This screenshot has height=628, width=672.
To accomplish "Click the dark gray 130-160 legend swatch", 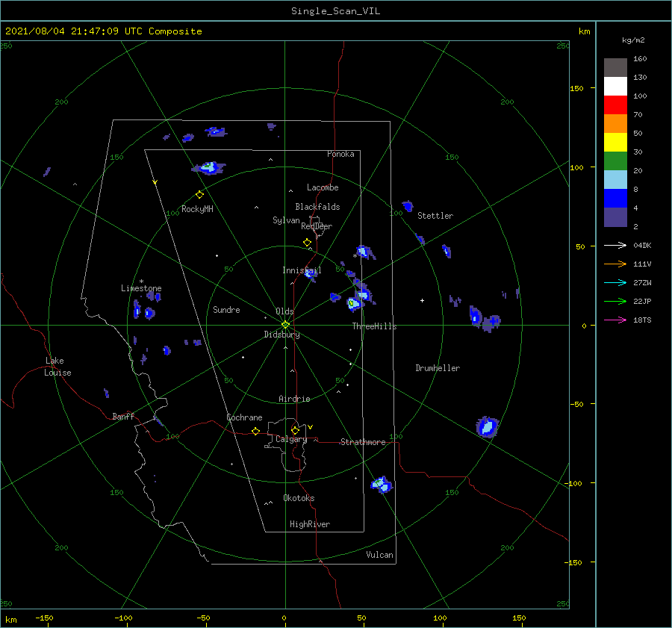I will coord(615,68).
